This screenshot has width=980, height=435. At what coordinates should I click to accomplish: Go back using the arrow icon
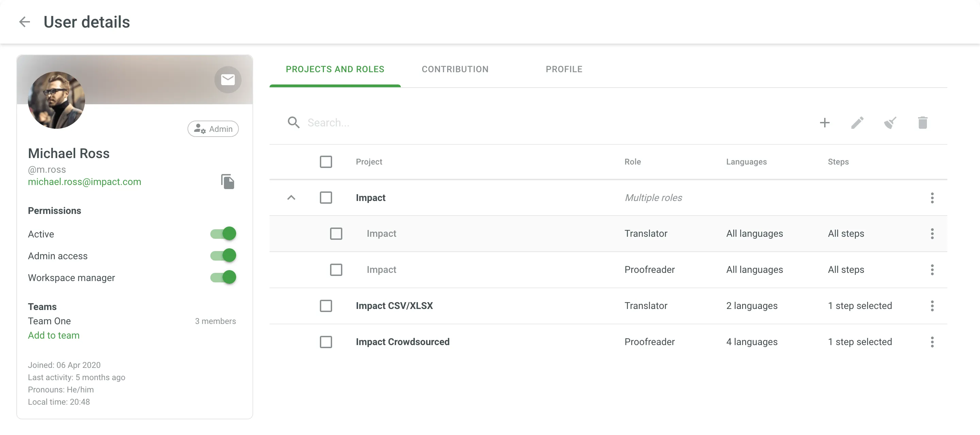click(x=25, y=22)
